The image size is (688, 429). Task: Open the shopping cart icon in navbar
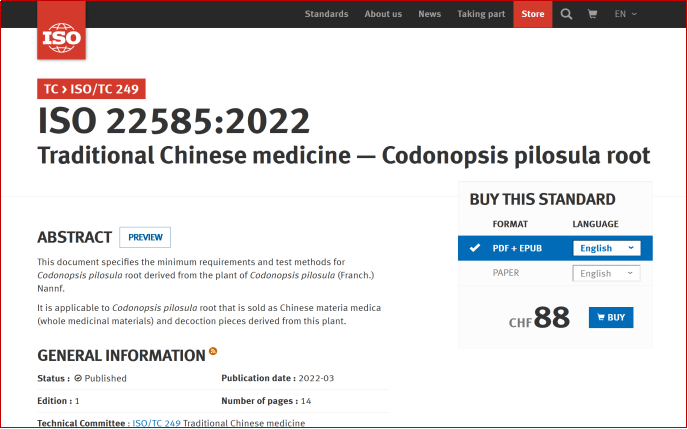point(592,14)
